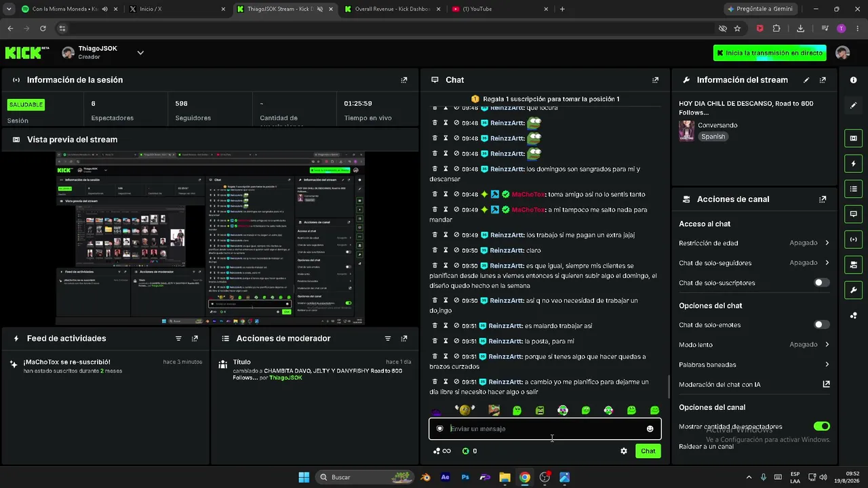Screen dimensions: 868x488
Task: Click the pencil icon in right sidebar
Action: (x=853, y=106)
